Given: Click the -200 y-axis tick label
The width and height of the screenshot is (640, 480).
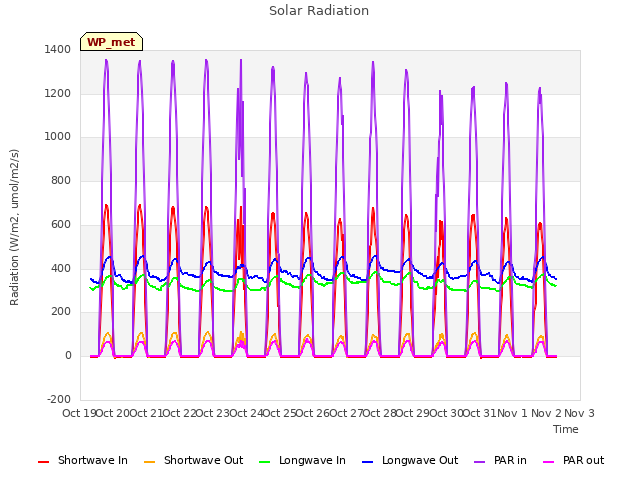Looking at the screenshot, I should click(x=59, y=399).
